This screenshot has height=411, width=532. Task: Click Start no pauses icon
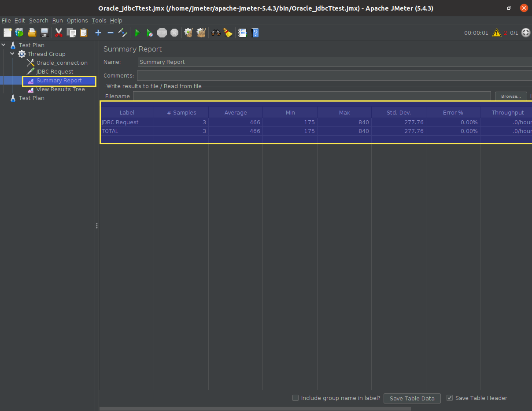150,33
